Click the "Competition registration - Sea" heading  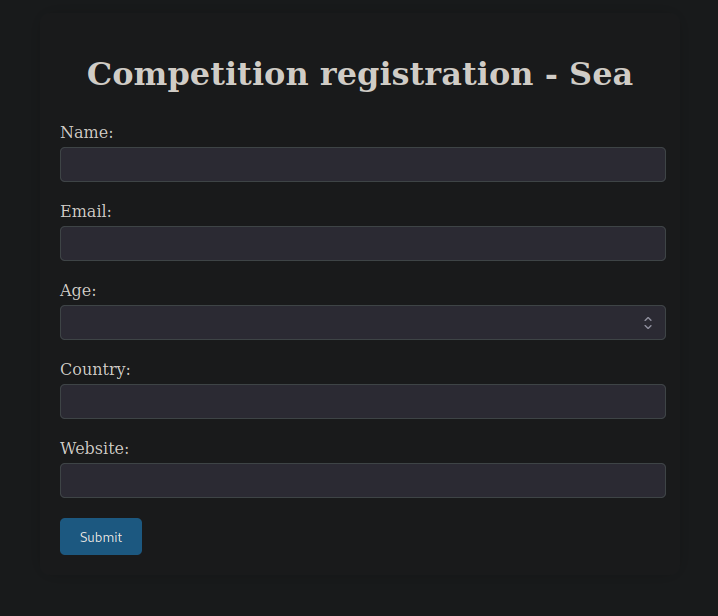point(360,75)
